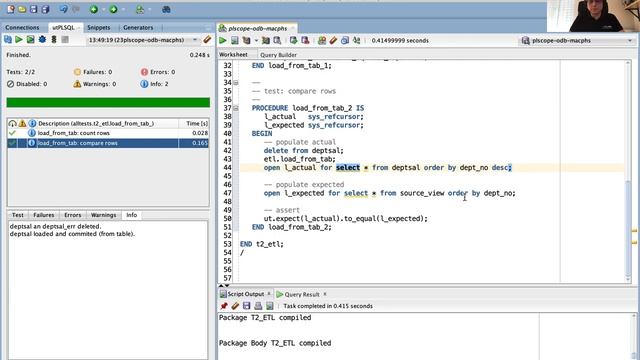
Task: Click the Rerun tests in new worksheet icon
Action: 30,40
